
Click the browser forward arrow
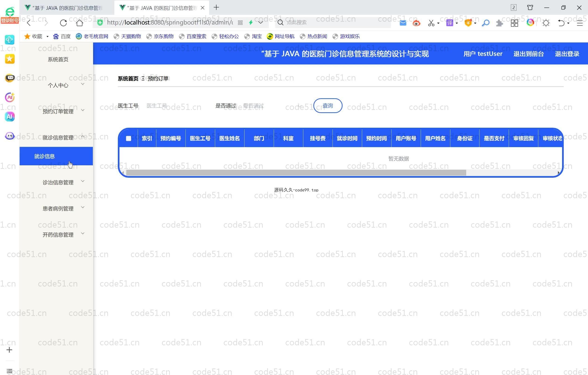point(46,23)
